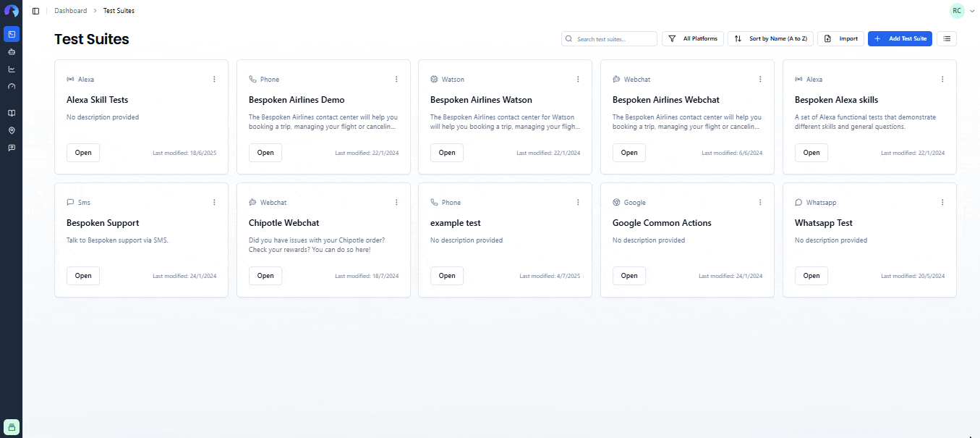Open the three-dot menu on Alexa Skill Tests card
The image size is (980, 438).
click(x=214, y=80)
